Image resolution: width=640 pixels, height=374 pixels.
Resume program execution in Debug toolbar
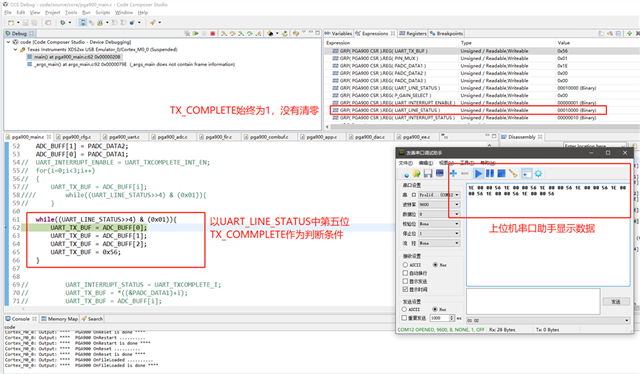point(196,33)
